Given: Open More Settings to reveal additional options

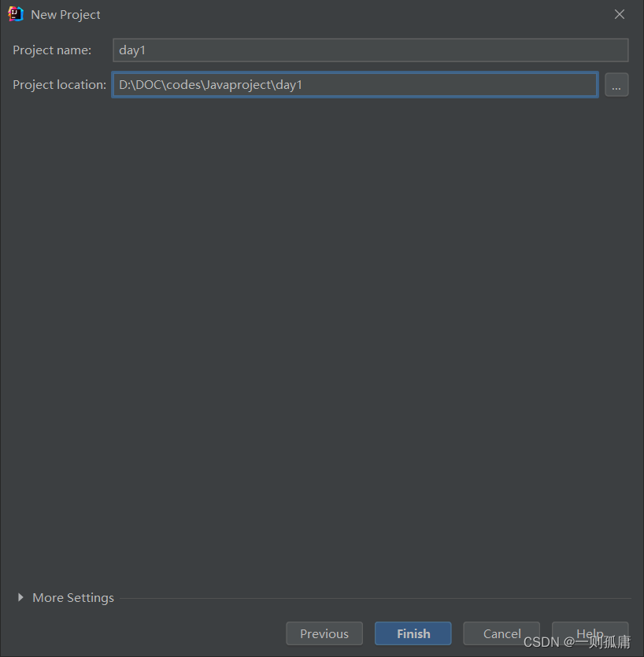Looking at the screenshot, I should coord(67,597).
